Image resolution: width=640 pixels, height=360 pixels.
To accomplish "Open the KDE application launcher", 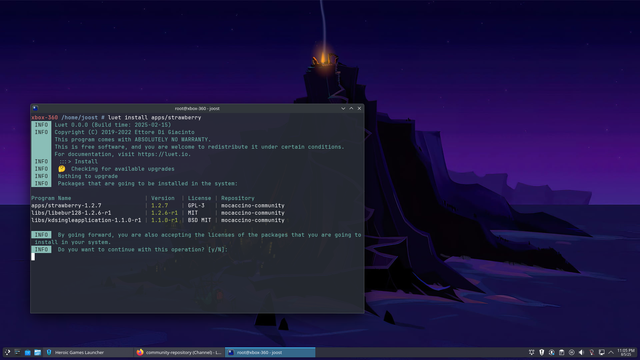I will coord(7,352).
